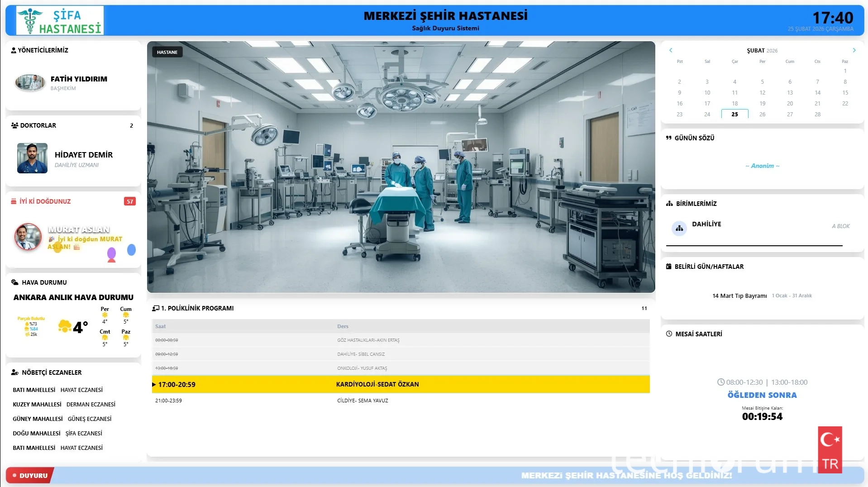Select February 14 in the calendar

click(x=817, y=93)
